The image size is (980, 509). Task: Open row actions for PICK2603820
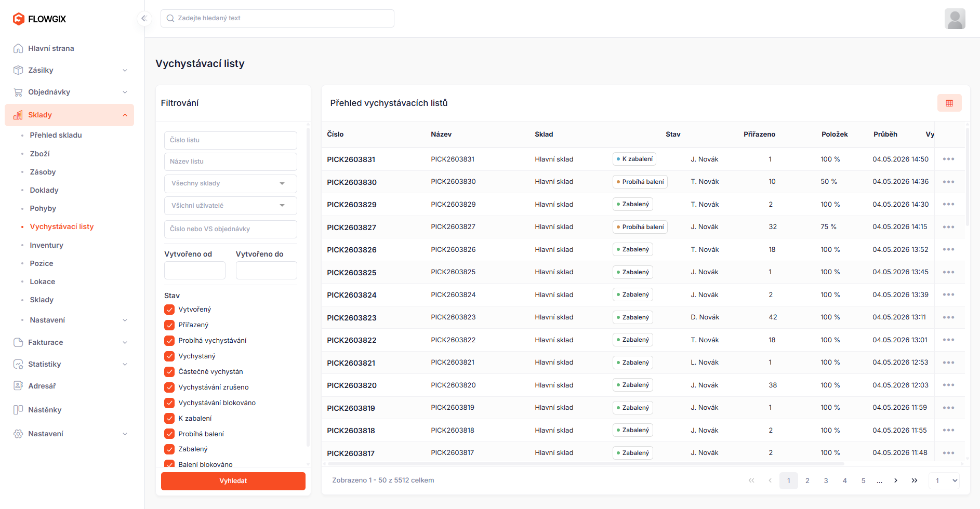point(948,385)
